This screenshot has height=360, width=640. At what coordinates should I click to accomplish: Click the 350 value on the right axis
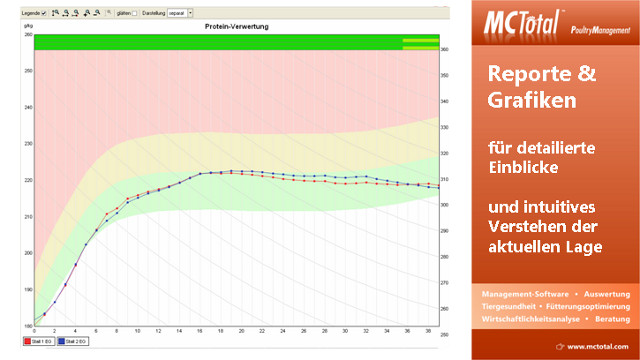(x=444, y=76)
